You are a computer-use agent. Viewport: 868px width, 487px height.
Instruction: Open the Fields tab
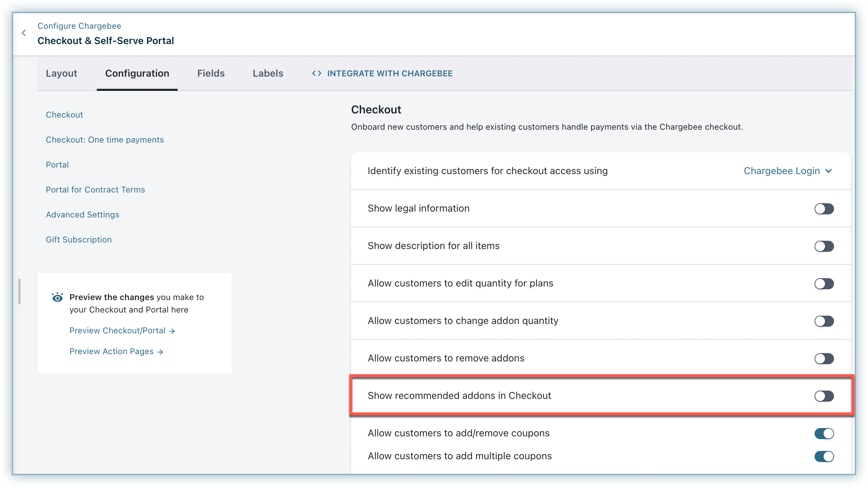point(211,73)
